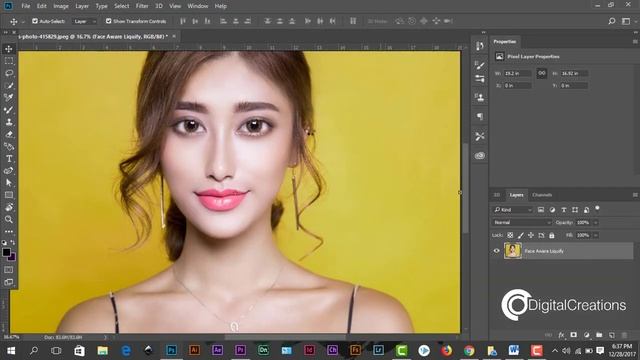Select the Layers tab
Viewport: 640px width, 360px height.
point(516,195)
